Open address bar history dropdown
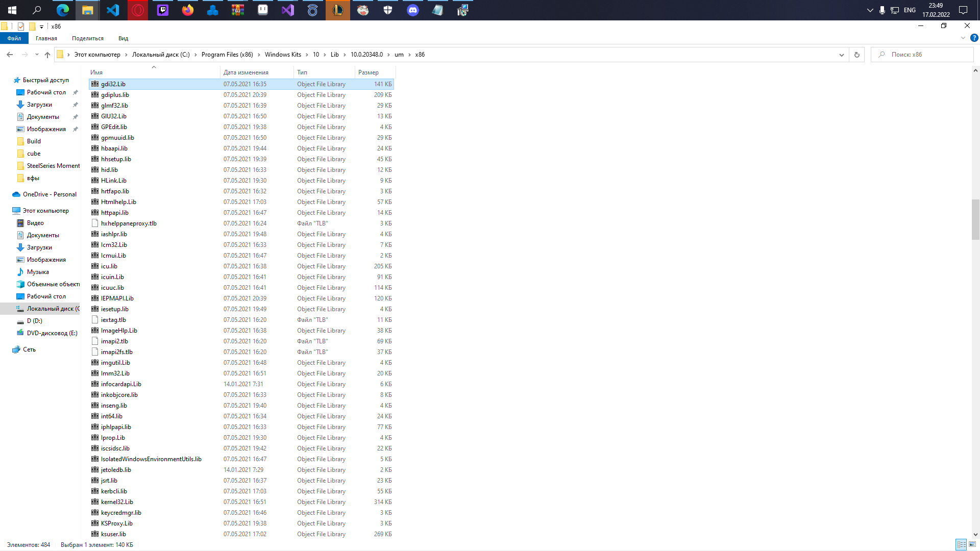980x551 pixels. tap(842, 55)
